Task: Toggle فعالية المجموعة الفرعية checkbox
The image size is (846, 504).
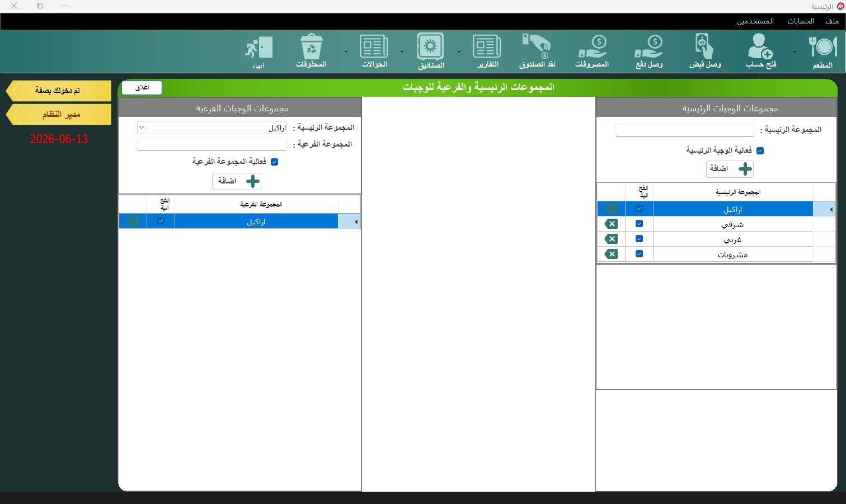Action: [274, 162]
